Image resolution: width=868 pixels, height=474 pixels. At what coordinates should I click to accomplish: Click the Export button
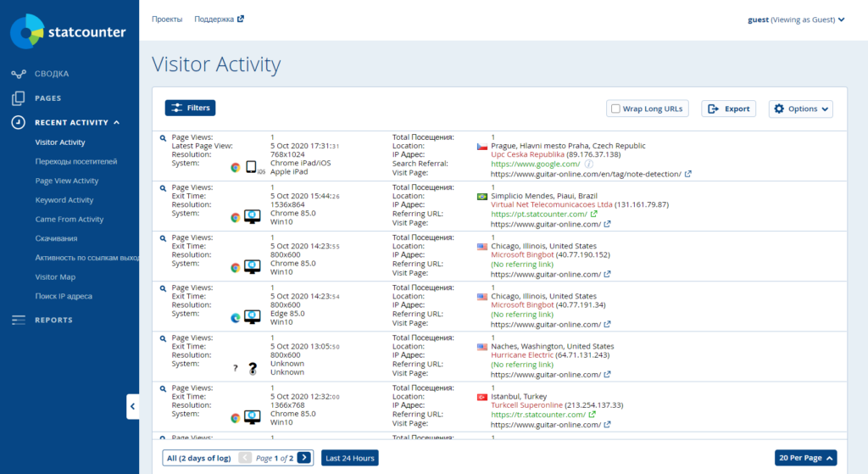pyautogui.click(x=728, y=109)
